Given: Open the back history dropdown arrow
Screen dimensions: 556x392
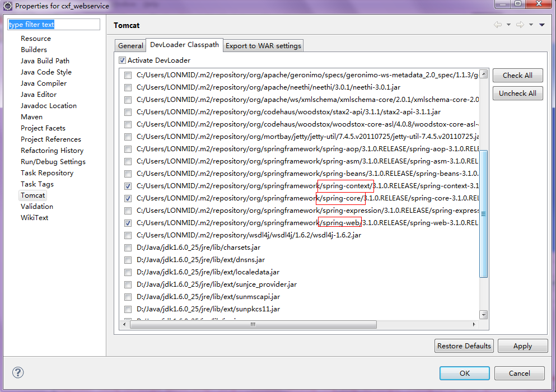Looking at the screenshot, I should pos(508,25).
